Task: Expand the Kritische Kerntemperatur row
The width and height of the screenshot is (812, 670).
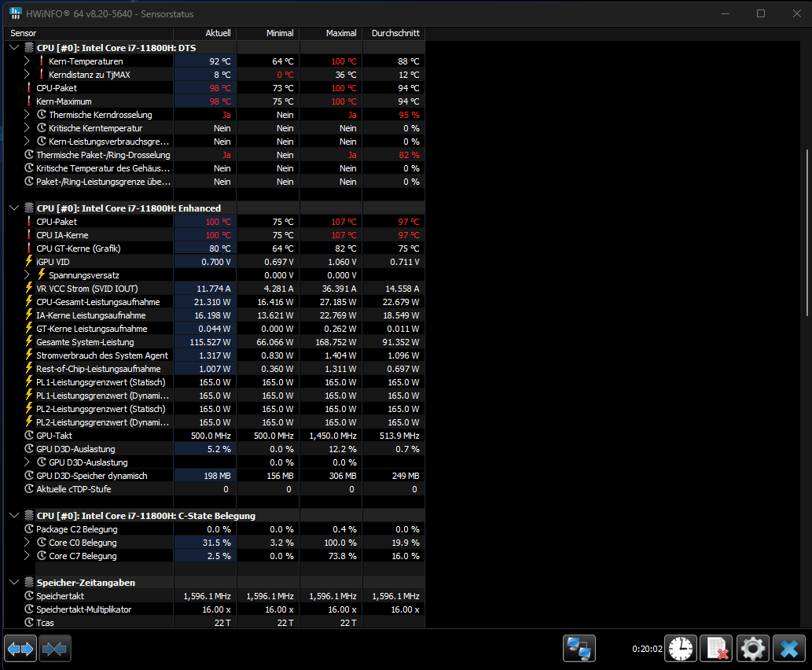Action: click(27, 128)
